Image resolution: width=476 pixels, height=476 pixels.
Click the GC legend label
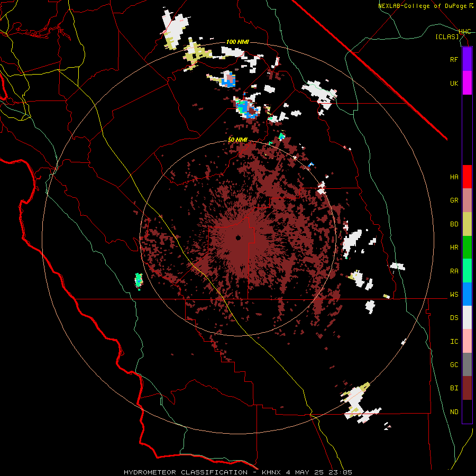(x=454, y=364)
